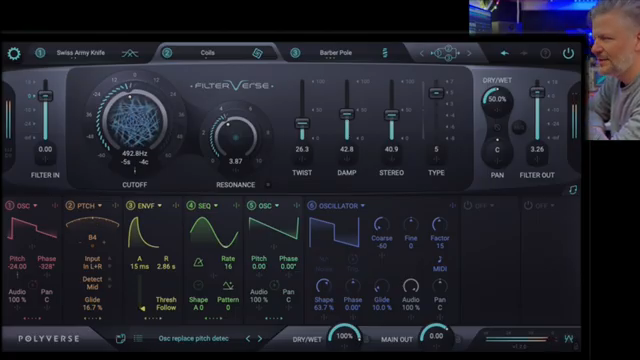Toggle modulator 2 PTCH number button

tap(70, 206)
